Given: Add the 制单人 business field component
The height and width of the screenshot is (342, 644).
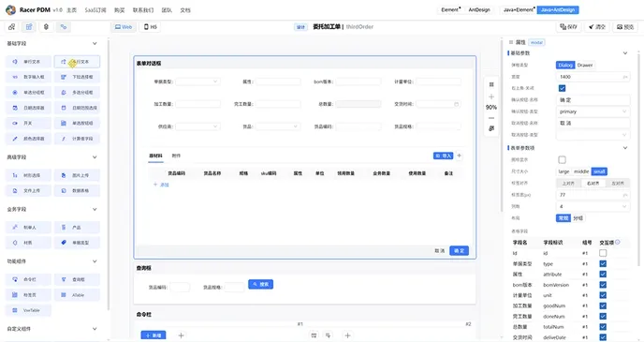Looking at the screenshot, I should point(28,227).
